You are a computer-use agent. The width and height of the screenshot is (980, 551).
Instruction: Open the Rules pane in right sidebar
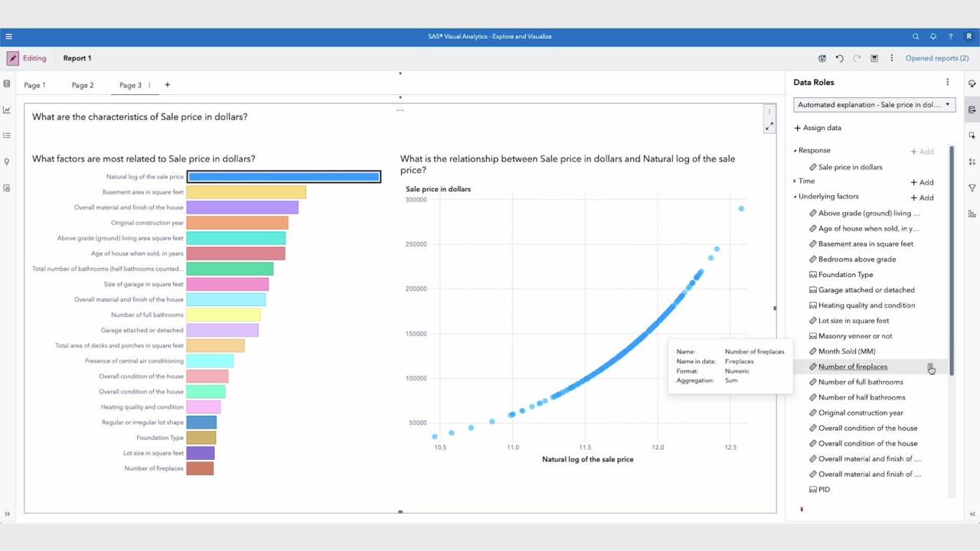972,161
